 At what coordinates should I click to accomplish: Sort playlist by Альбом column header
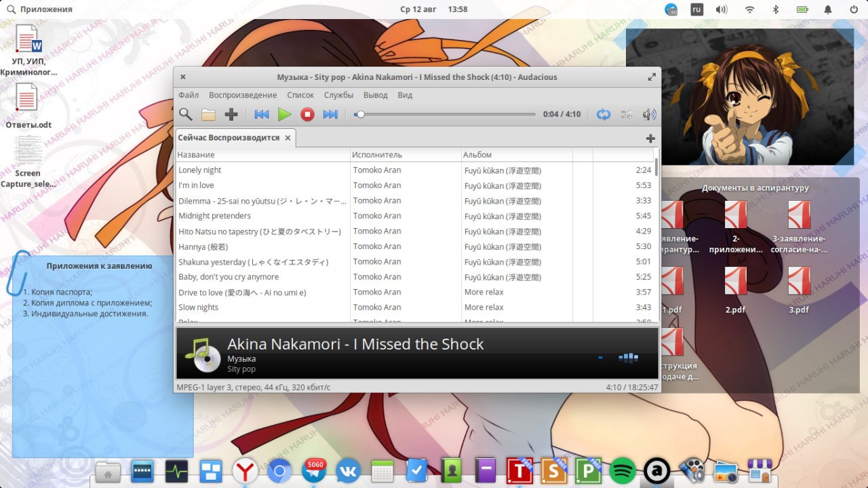[517, 155]
